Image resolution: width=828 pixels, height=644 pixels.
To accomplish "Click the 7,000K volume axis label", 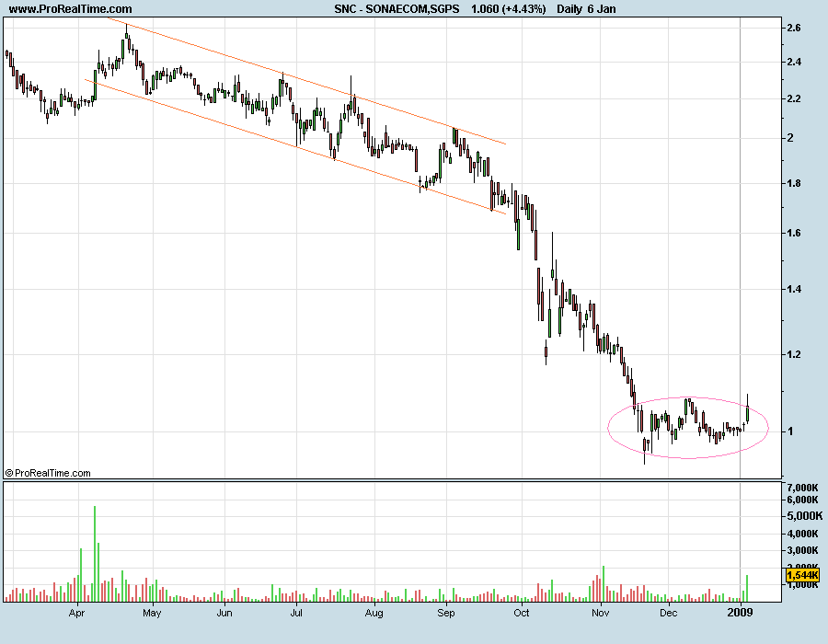I will 802,488.
